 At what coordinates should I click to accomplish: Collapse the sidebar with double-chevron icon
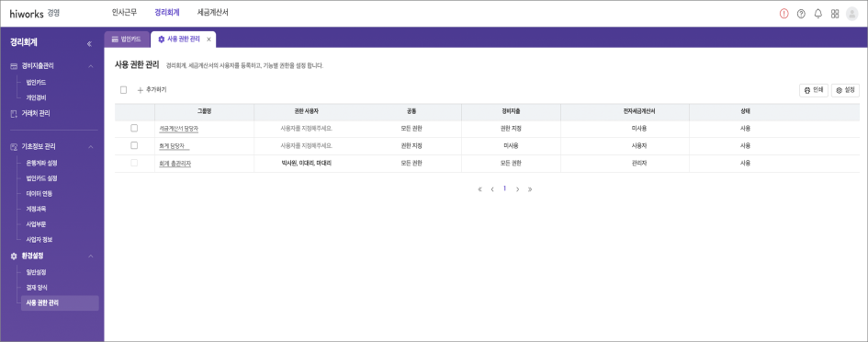(x=89, y=44)
